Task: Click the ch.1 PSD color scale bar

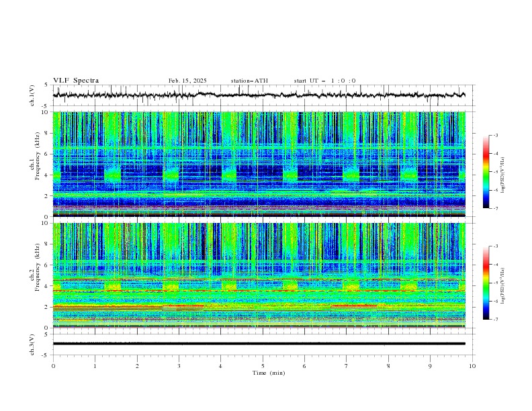Action: click(x=486, y=171)
